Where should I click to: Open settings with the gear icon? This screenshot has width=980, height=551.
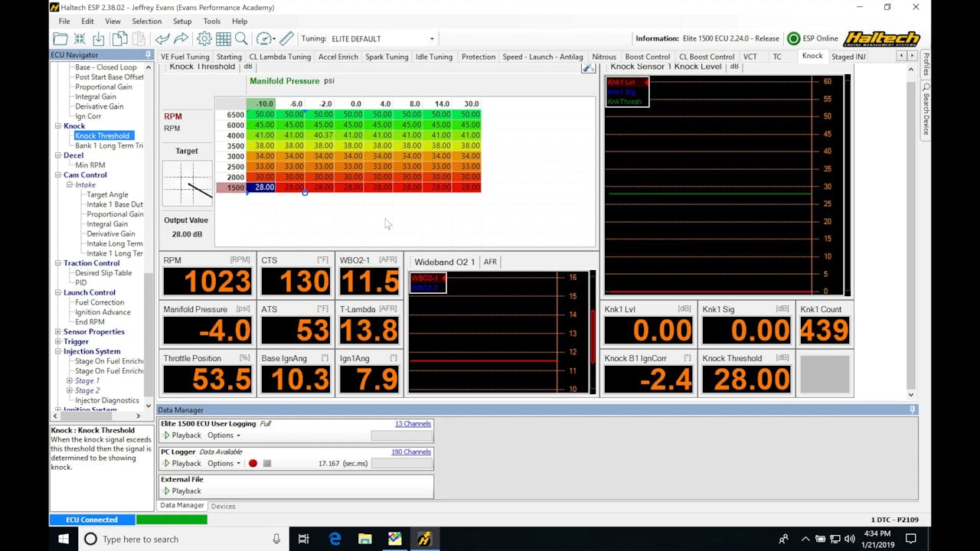click(x=204, y=39)
